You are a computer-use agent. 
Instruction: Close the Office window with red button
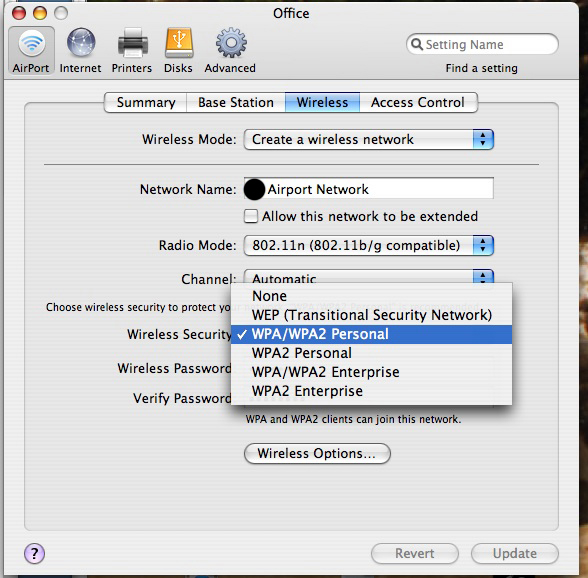(19, 13)
